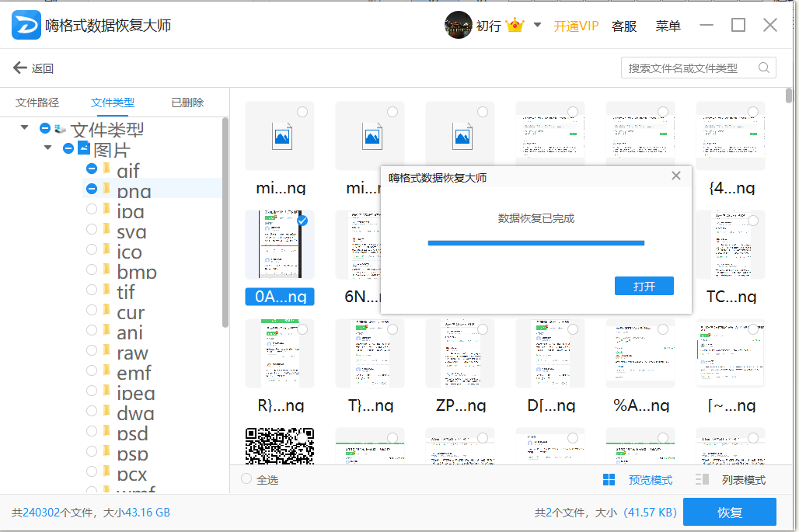Click the cur folder icon

(x=106, y=310)
